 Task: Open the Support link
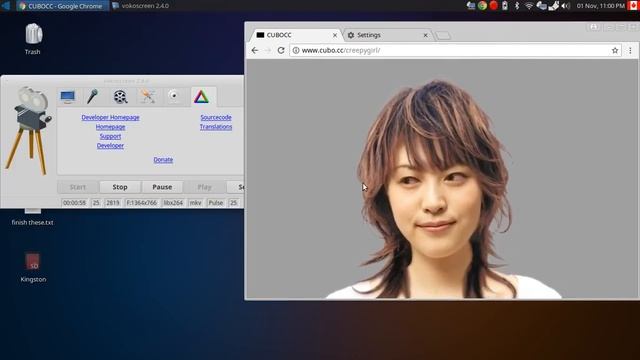pos(110,136)
